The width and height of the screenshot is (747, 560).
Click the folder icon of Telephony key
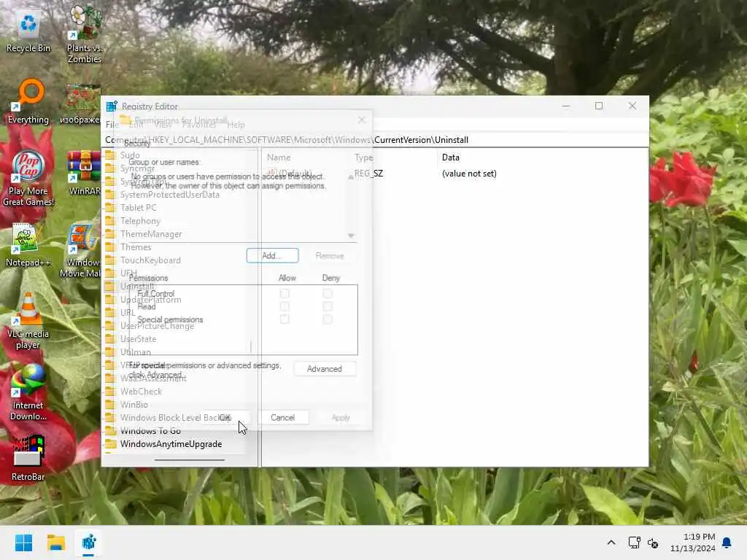[x=111, y=221]
